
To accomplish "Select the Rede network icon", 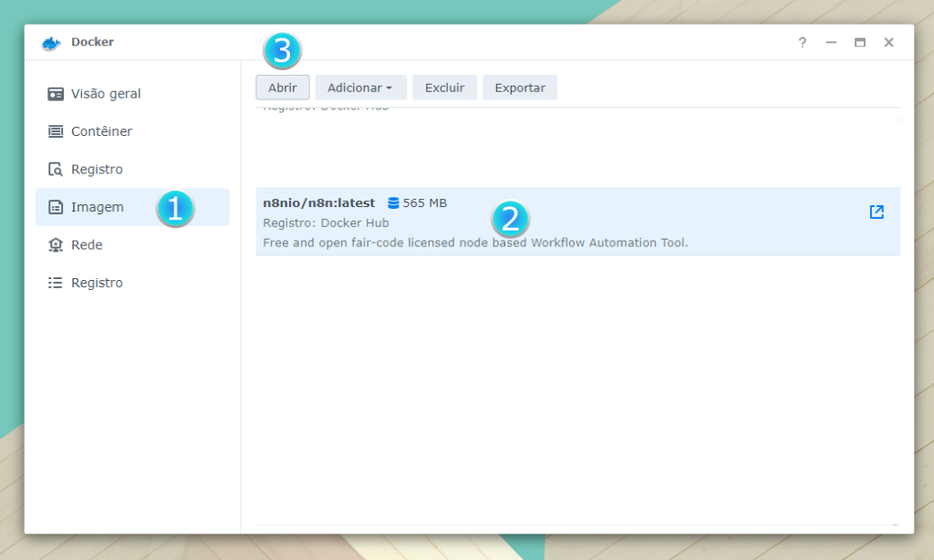I will (56, 245).
